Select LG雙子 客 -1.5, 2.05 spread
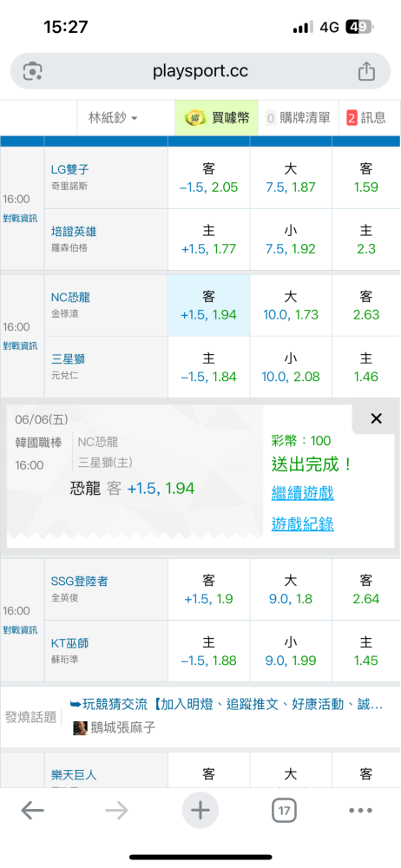Viewport: 401px width, 868px height. point(209,178)
